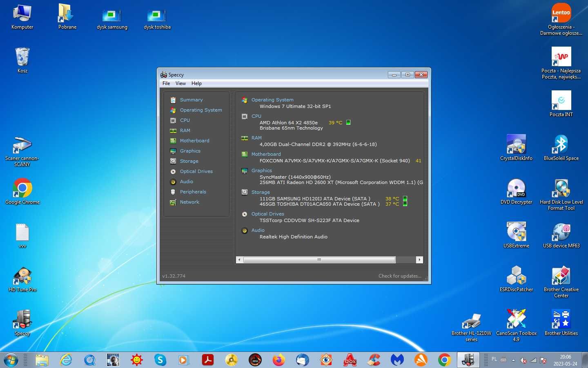The height and width of the screenshot is (368, 588).
Task: Click the CPU temperature 39 °C reading
Action: coord(335,123)
